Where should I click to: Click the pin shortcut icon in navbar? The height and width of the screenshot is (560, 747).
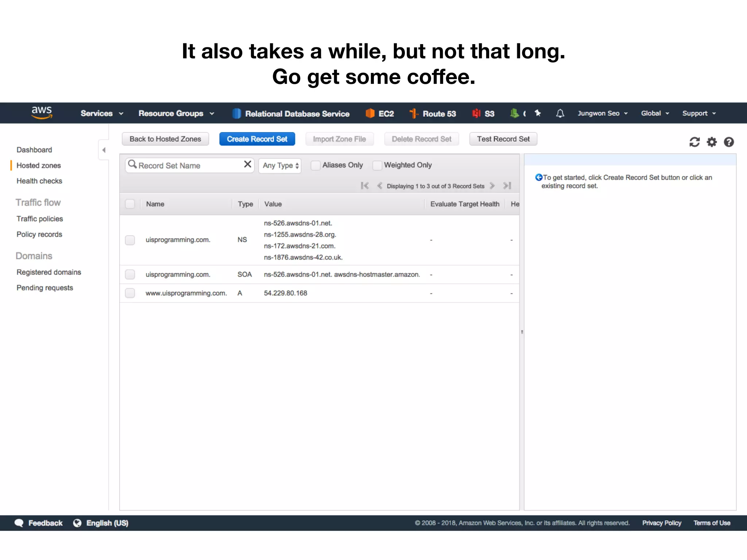pos(538,113)
